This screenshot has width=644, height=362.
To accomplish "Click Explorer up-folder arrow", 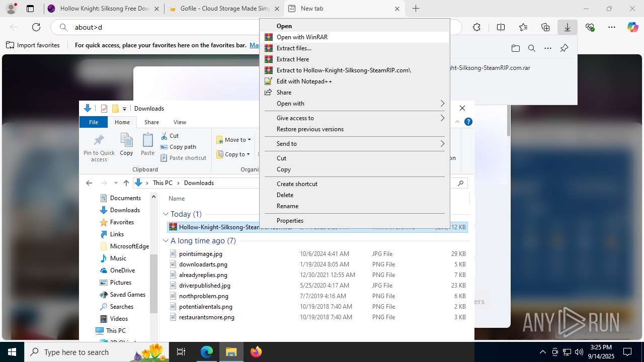I will click(x=126, y=183).
